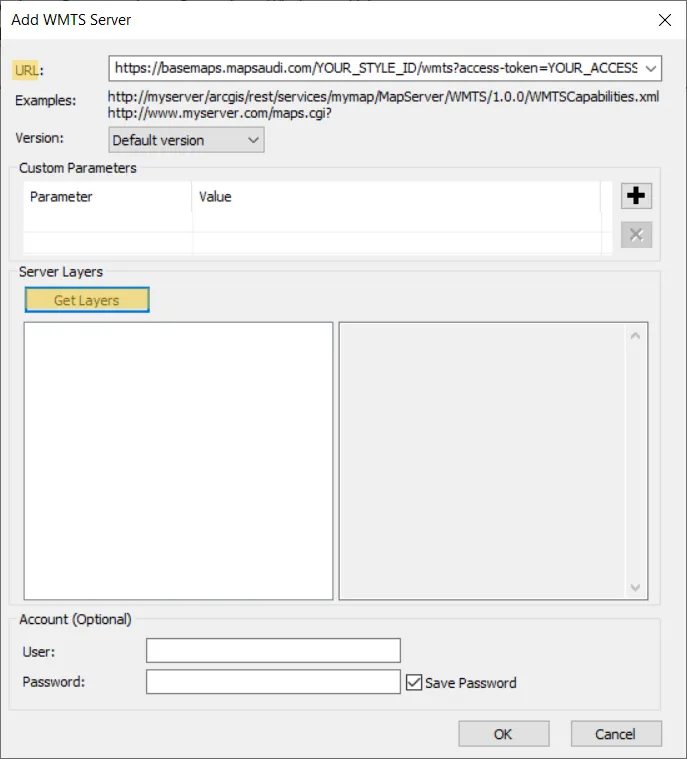Click the empty server layers list box
The width and height of the screenshot is (687, 759).
pyautogui.click(x=178, y=460)
